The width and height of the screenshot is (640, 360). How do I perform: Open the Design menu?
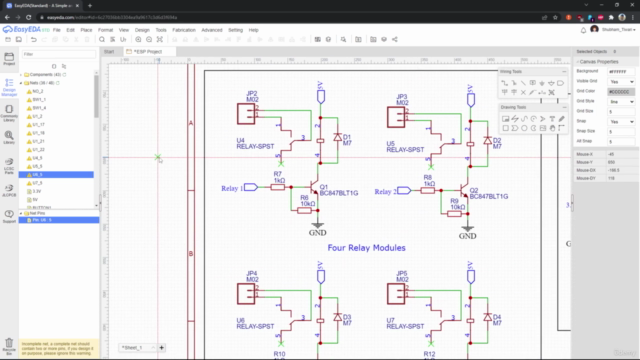point(142,30)
